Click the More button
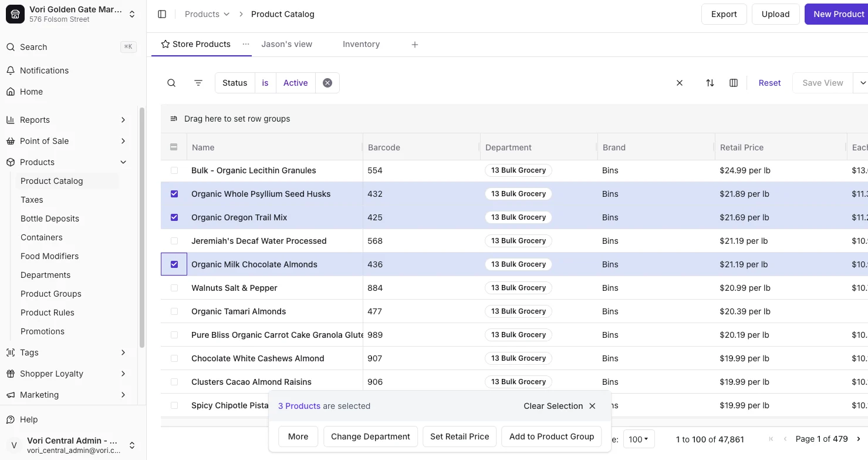The image size is (868, 460). pyautogui.click(x=298, y=437)
